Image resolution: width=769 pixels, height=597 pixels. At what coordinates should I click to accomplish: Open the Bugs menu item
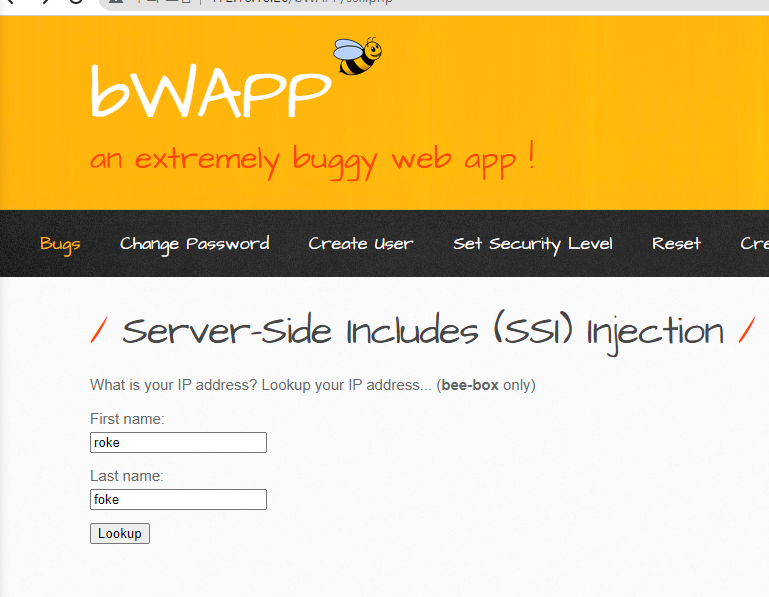pyautogui.click(x=60, y=244)
